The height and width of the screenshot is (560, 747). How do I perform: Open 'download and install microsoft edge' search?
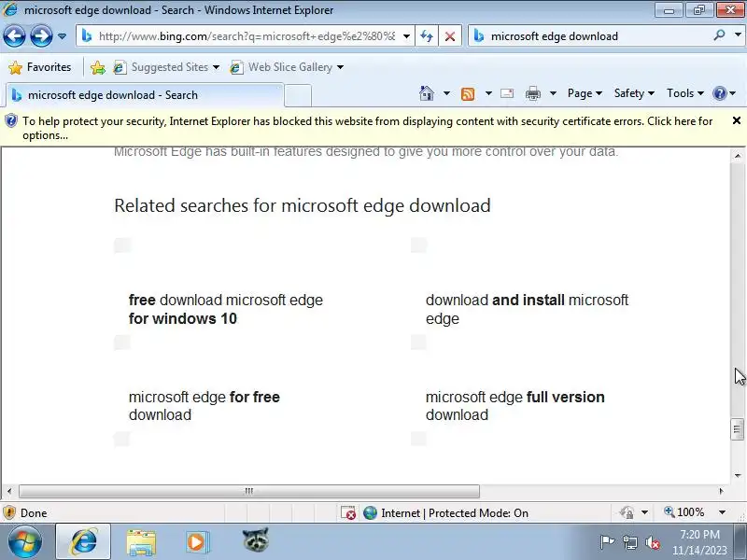[527, 309]
